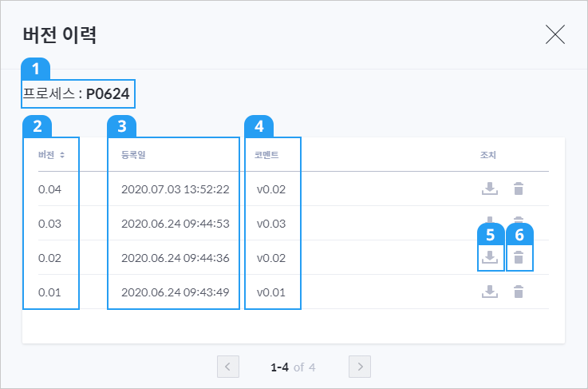Click the 코멘트 column header

click(x=266, y=155)
